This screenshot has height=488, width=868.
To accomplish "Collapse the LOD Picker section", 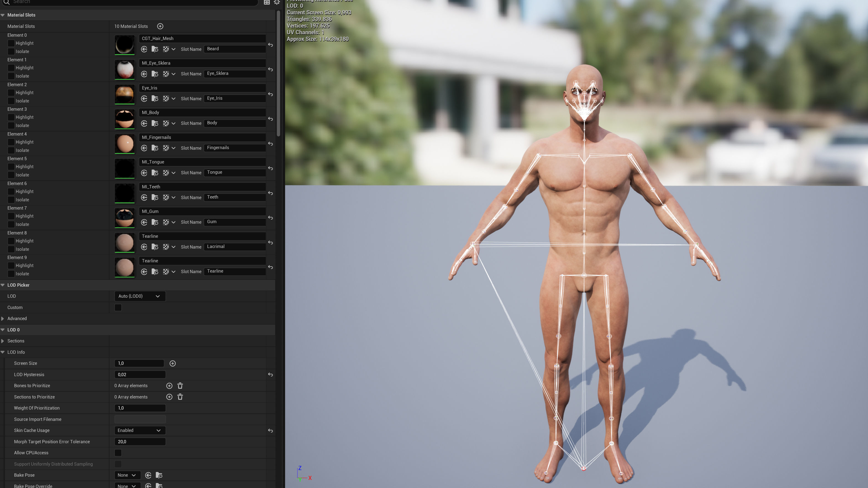I will [3, 285].
